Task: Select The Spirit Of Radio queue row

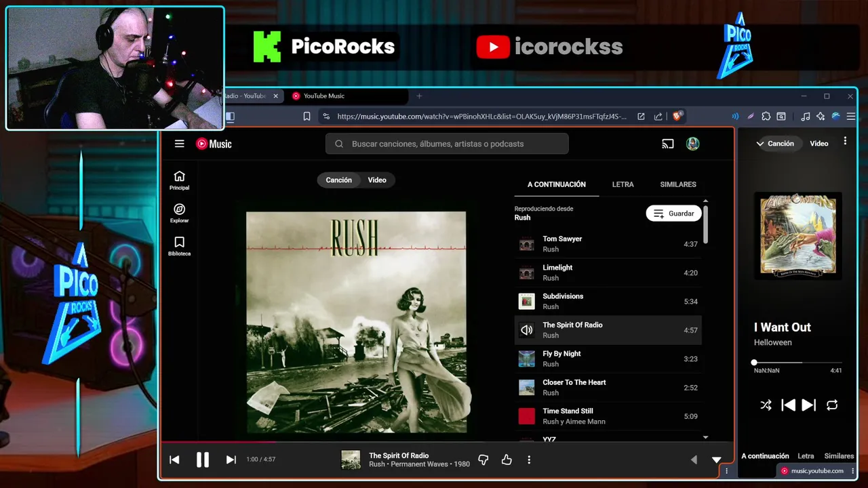Action: (x=608, y=330)
